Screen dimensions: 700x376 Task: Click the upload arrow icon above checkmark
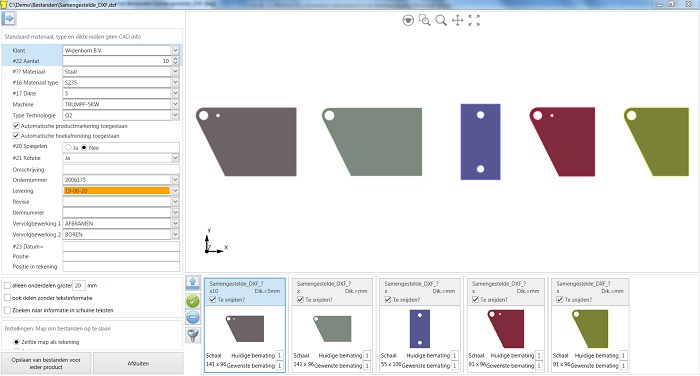point(193,283)
